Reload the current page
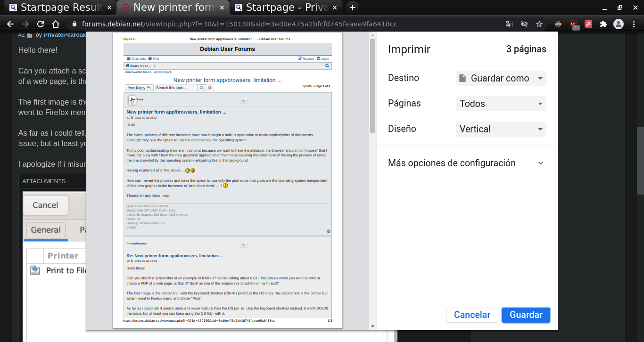 pos(41,24)
